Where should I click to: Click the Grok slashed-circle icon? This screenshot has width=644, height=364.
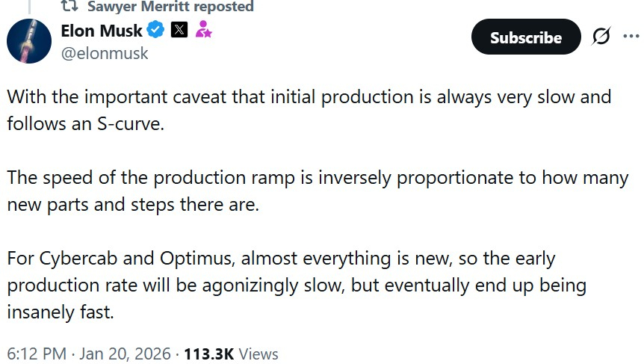(601, 37)
